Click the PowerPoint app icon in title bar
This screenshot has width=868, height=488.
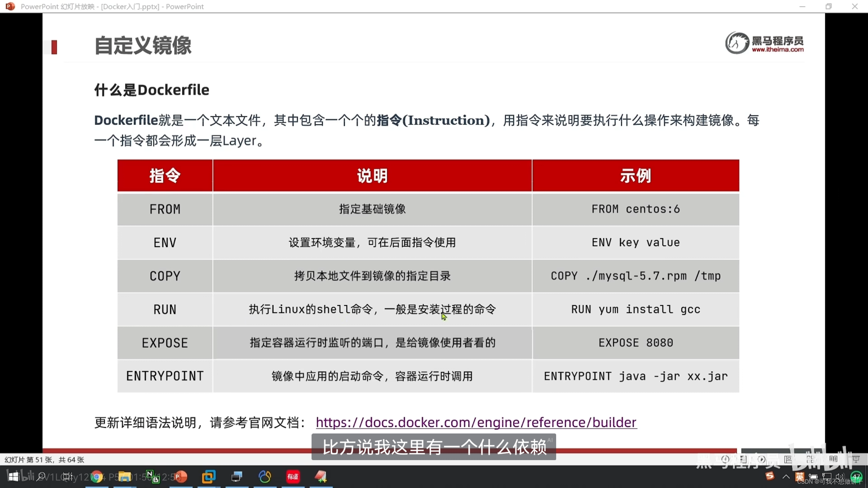click(x=11, y=7)
